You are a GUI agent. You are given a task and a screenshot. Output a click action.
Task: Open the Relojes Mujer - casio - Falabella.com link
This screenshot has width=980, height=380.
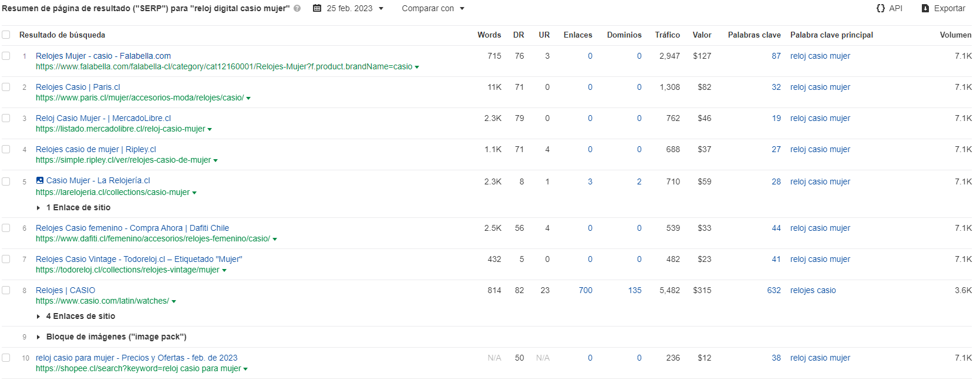103,56
